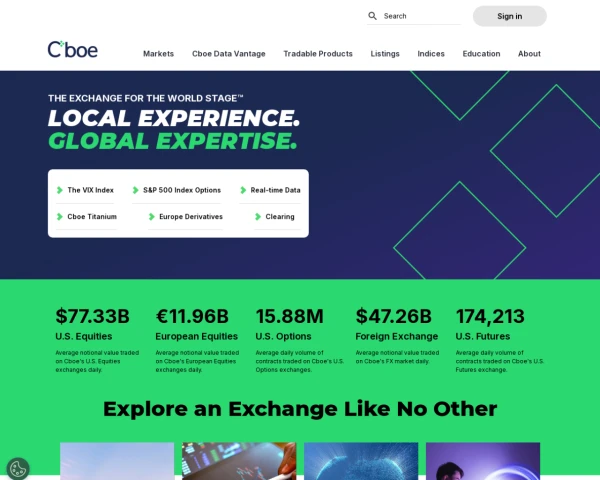Click green arrow beside Clearing
Screen dimensions: 600x480
258,217
